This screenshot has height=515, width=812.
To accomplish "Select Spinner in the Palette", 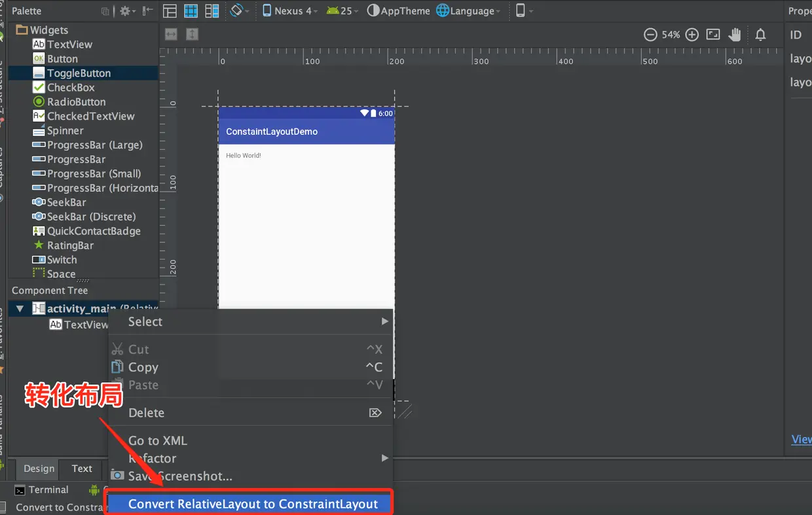I will point(58,131).
